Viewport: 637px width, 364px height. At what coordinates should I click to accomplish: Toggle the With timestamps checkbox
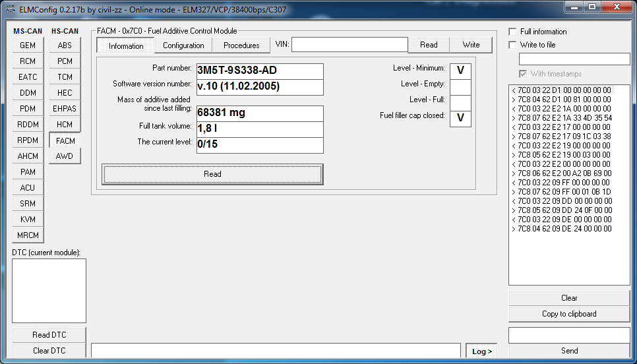point(523,74)
